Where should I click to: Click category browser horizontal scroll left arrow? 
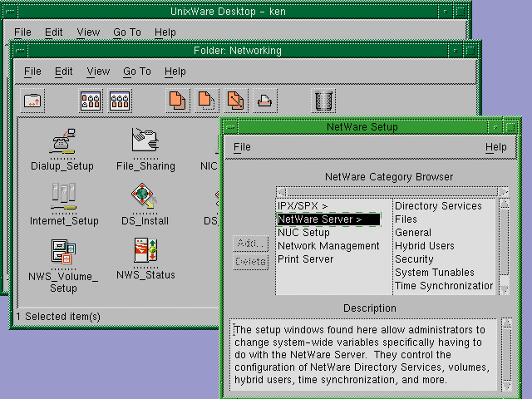click(281, 192)
